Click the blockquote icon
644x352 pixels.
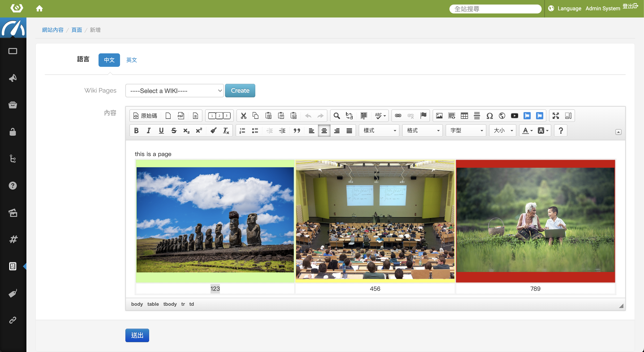tap(296, 131)
